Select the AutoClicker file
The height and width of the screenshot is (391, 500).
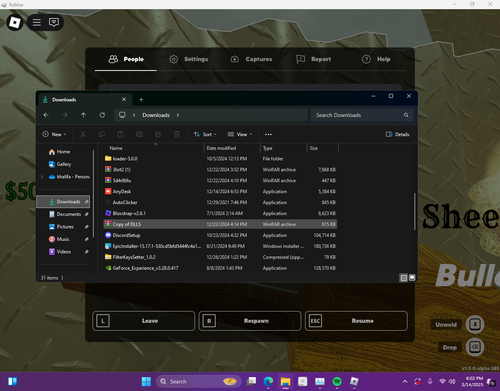tap(220, 202)
